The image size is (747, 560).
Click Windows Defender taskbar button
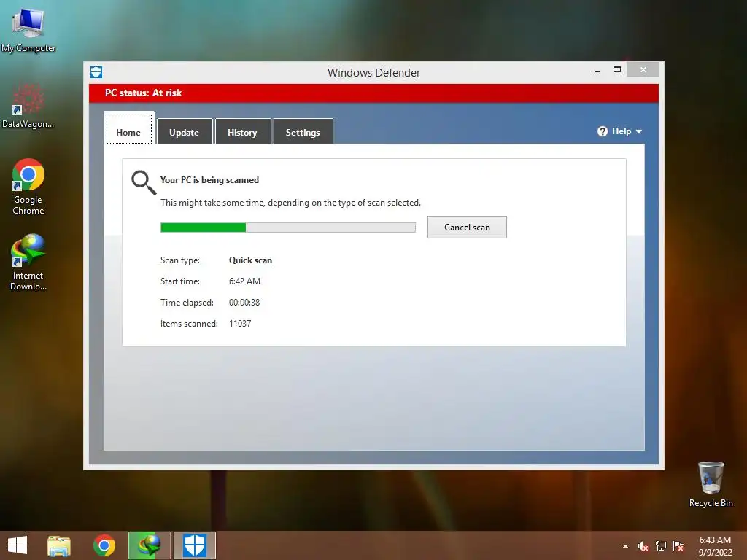pos(194,545)
